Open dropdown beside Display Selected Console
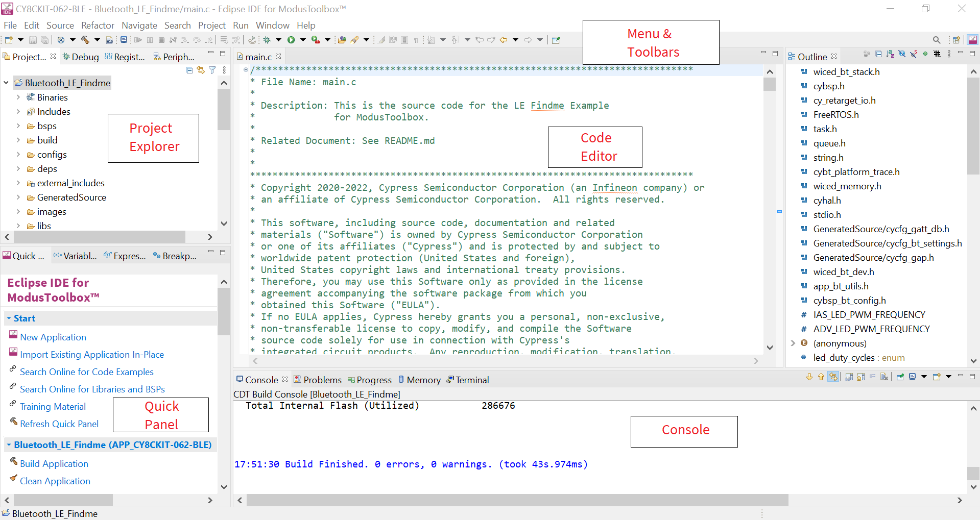Image resolution: width=980 pixels, height=520 pixels. pos(924,377)
